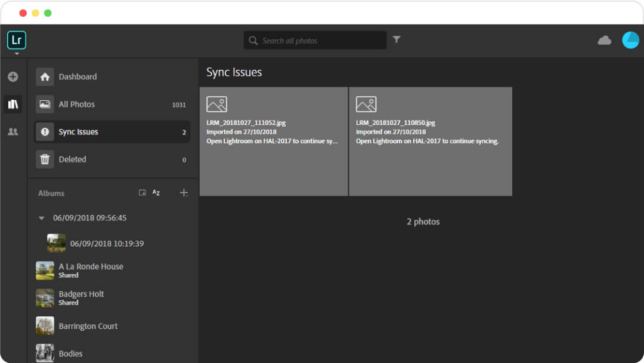The width and height of the screenshot is (644, 363).
Task: Open the cloud sync status icon
Action: coord(604,40)
